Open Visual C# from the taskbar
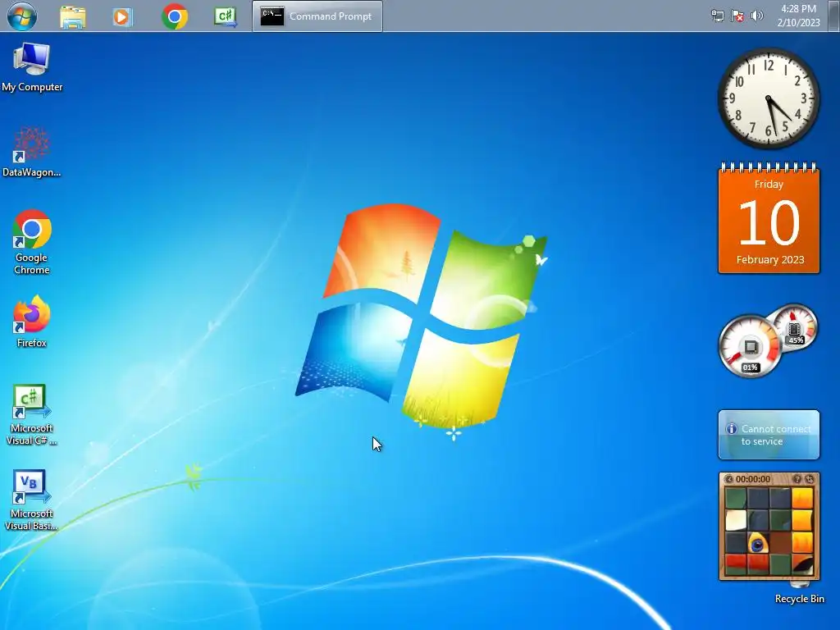 (226, 16)
